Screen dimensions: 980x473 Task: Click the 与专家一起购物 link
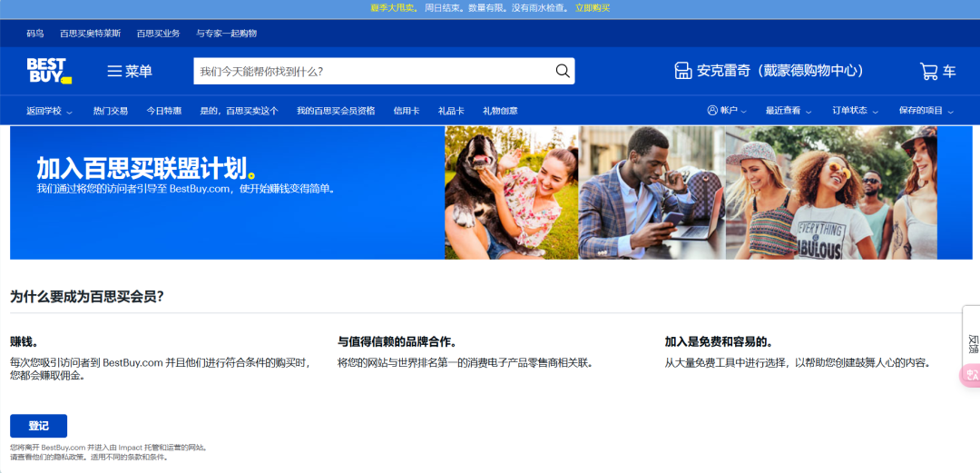click(x=226, y=34)
